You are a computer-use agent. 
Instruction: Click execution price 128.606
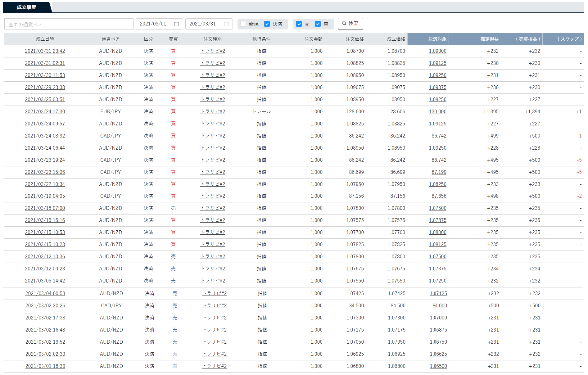[x=396, y=111]
